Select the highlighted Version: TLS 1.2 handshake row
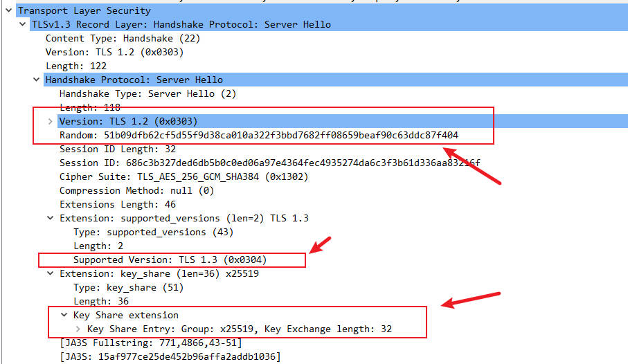This screenshot has height=364, width=628. pyautogui.click(x=343, y=121)
